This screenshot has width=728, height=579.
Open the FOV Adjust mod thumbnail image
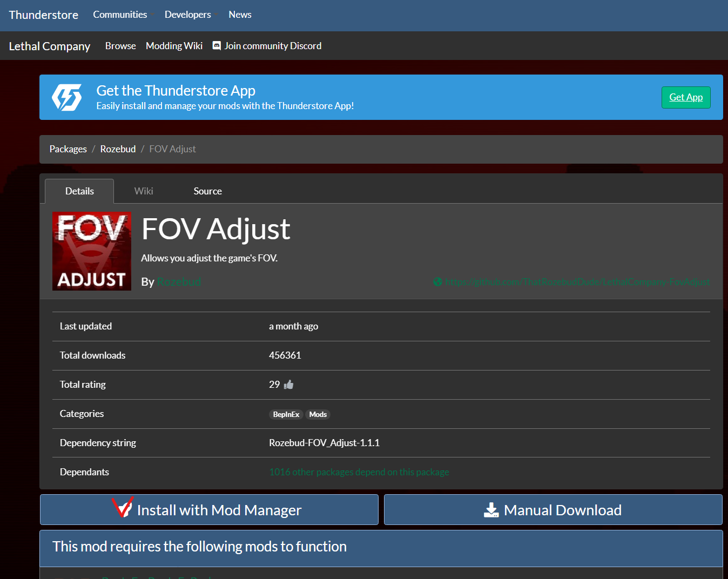pos(92,251)
